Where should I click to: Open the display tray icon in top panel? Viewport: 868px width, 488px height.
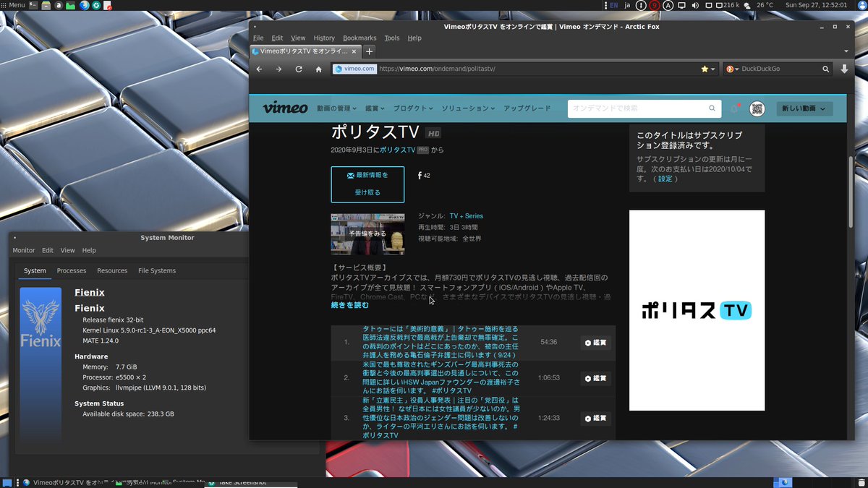(x=681, y=5)
